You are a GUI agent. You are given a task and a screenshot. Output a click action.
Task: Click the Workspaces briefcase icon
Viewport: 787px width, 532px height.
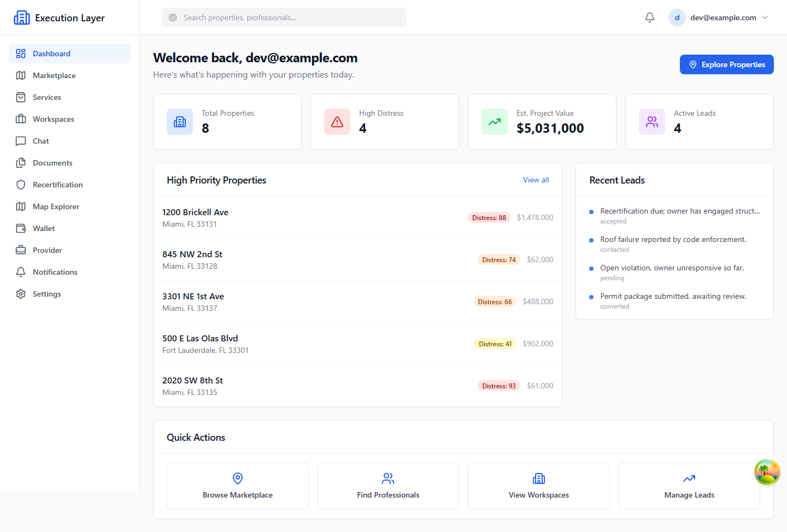(21, 119)
